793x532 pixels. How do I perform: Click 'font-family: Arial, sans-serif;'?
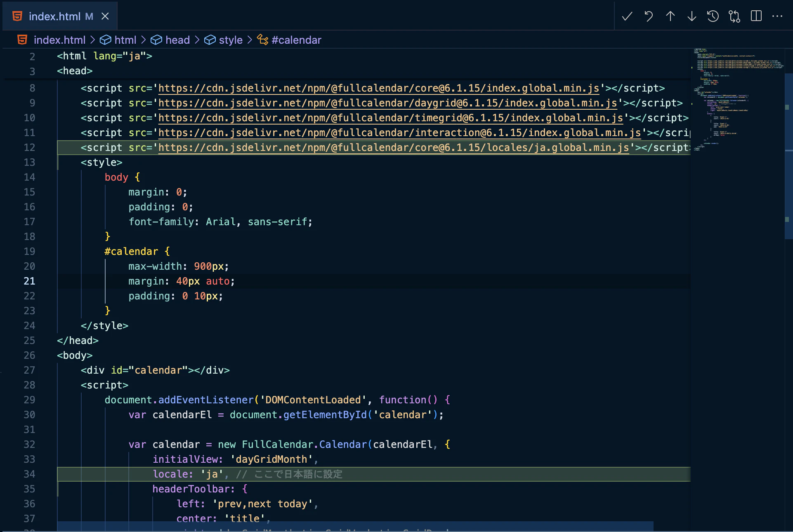click(221, 222)
